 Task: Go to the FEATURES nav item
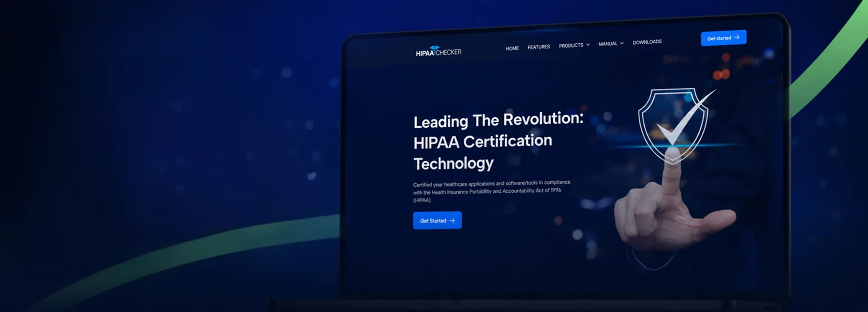coord(538,47)
